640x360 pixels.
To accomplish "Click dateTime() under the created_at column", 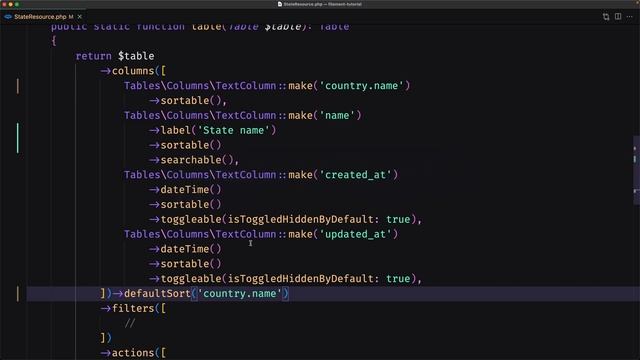I will click(185, 190).
